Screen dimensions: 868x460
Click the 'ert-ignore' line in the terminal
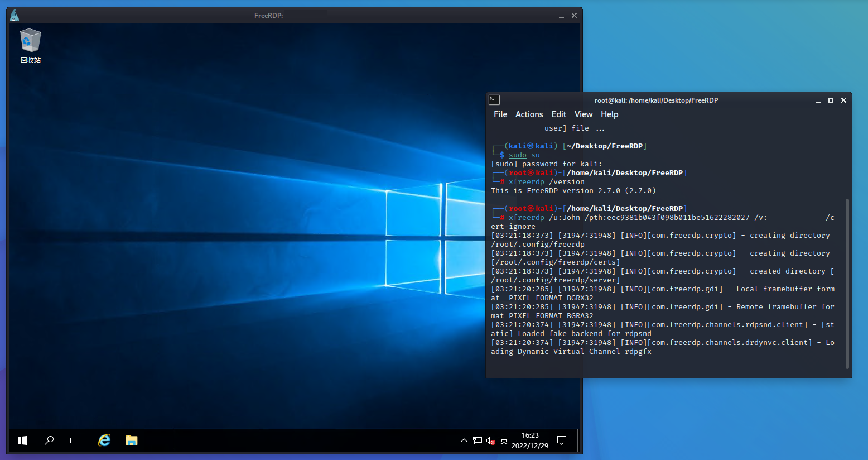[513, 227]
